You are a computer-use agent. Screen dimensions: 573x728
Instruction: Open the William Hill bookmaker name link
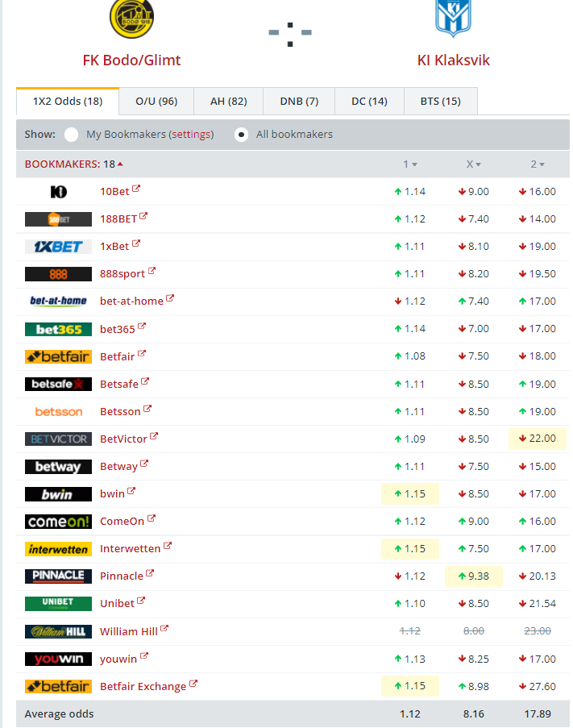click(129, 631)
